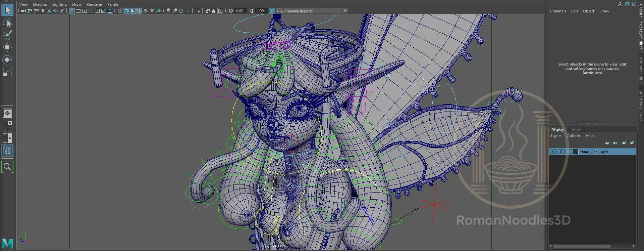Screen dimensions: 644x251
Task: Open the Camera Attributes icon
Action: (36, 11)
